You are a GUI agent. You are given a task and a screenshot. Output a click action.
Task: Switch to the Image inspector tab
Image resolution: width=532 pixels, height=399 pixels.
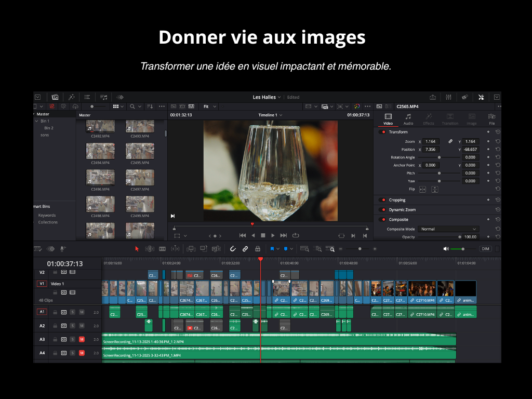[x=472, y=119]
